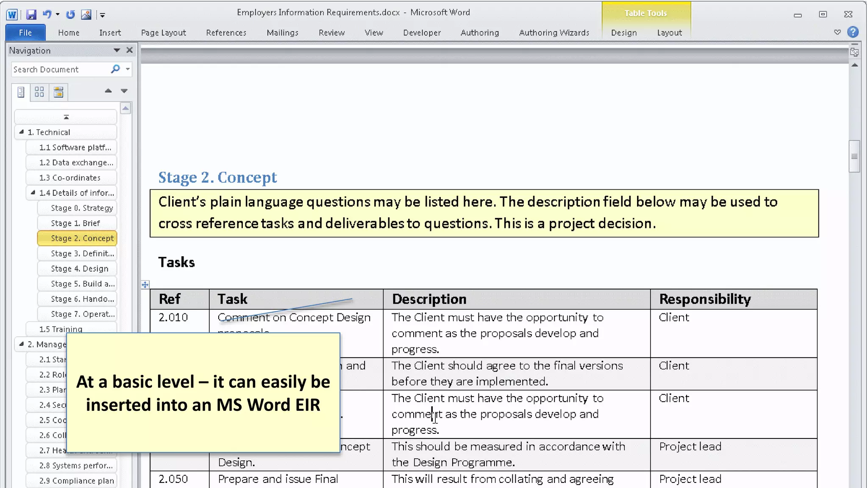Select '1.1 Software platf...' heading
The image size is (868, 488).
(71, 147)
